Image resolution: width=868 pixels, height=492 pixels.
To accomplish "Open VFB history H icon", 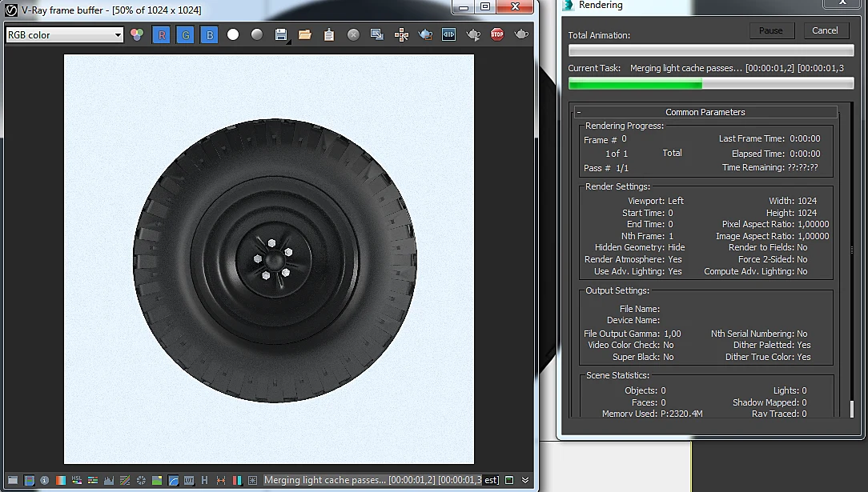I will coord(205,480).
